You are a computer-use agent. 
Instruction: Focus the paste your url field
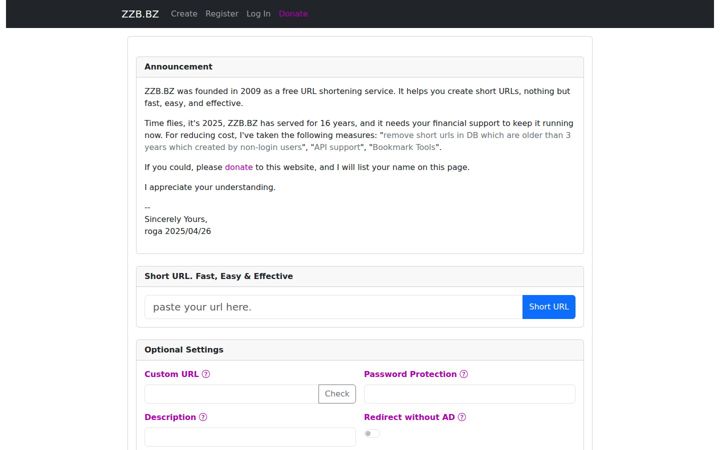tap(333, 307)
